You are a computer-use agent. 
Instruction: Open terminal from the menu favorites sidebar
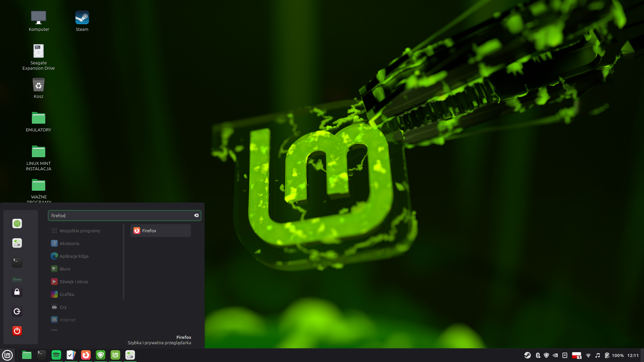[17, 262]
